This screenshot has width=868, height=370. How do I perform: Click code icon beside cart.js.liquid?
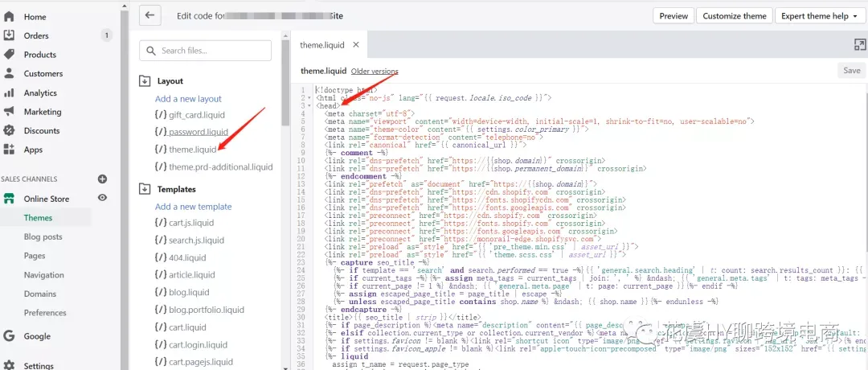[161, 223]
